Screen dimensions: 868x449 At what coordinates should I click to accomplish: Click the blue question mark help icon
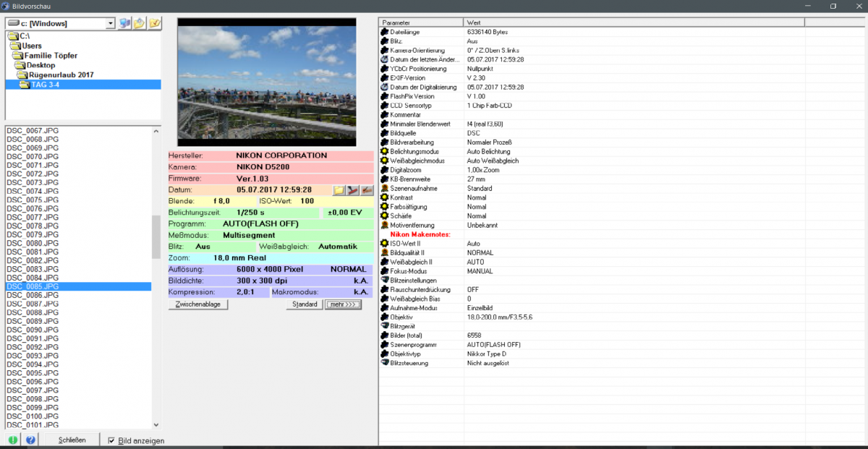30,440
